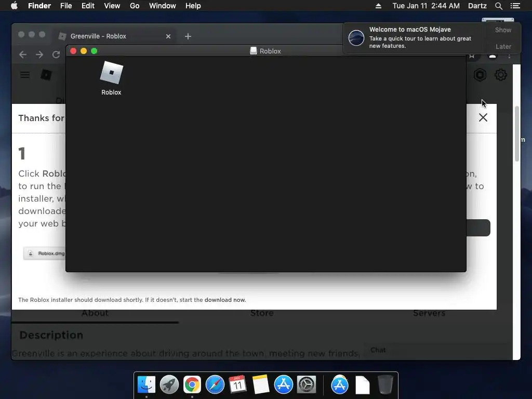Open App Store icon next to Notes
This screenshot has height=399, width=532.
pos(283,385)
